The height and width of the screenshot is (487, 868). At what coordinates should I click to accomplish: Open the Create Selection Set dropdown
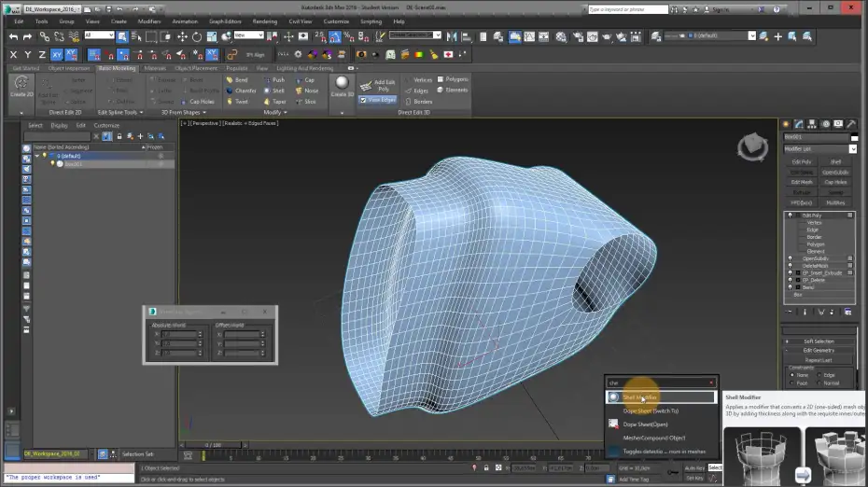pos(415,35)
